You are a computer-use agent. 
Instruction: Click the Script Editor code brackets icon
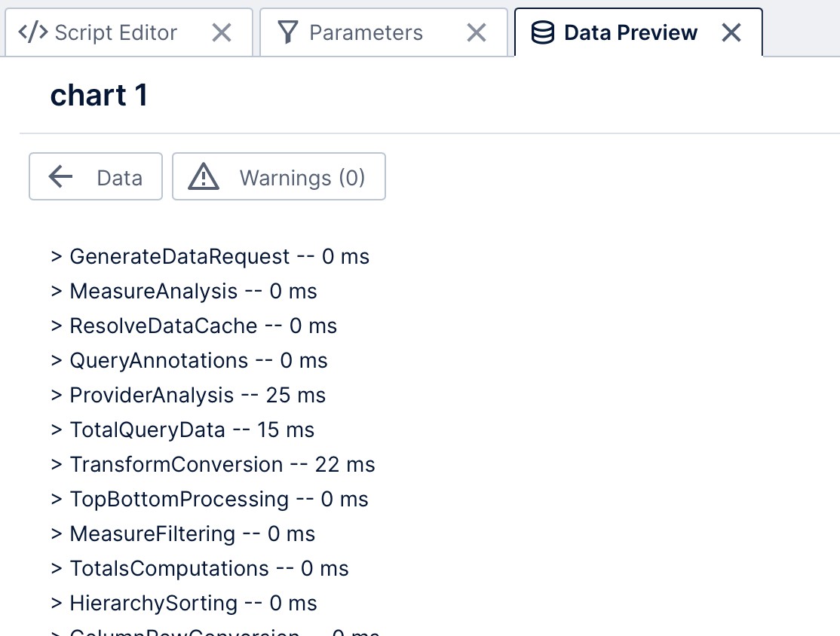pos(33,32)
